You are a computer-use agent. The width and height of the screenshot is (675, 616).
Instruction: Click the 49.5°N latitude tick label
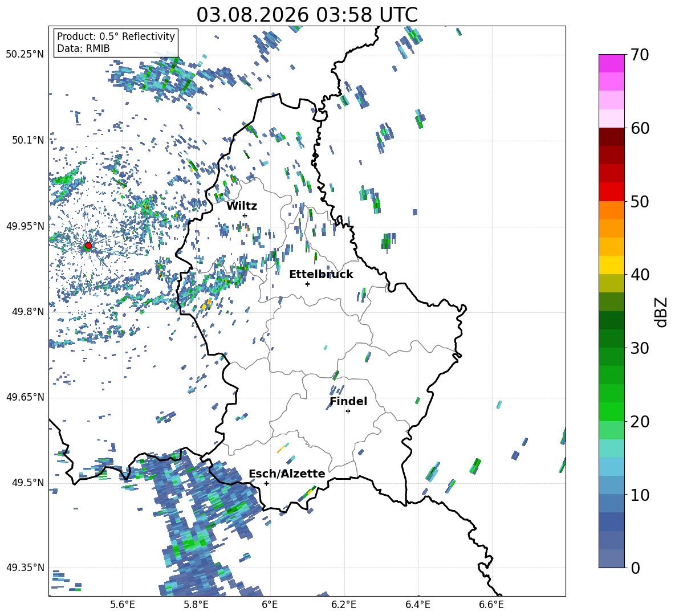tap(28, 483)
